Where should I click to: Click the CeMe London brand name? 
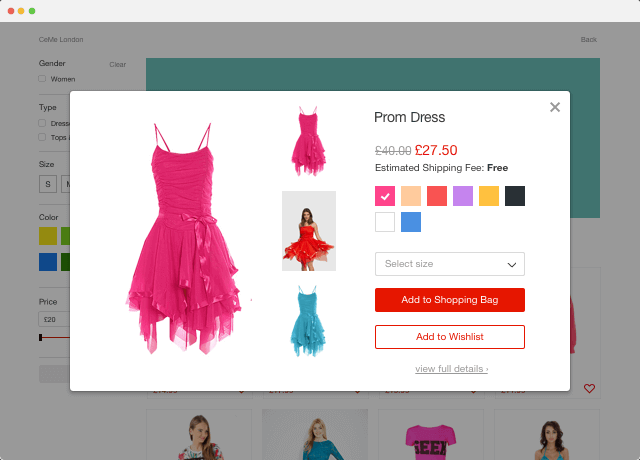click(x=61, y=40)
